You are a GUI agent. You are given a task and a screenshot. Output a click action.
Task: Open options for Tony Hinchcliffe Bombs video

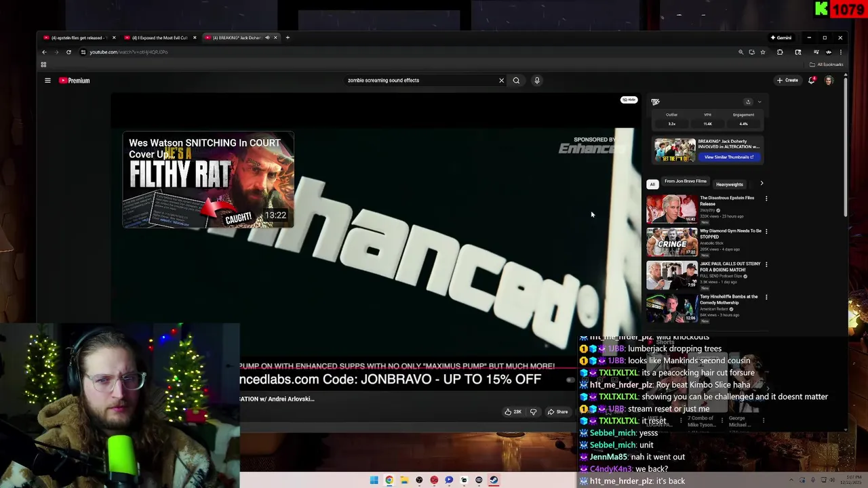(766, 297)
